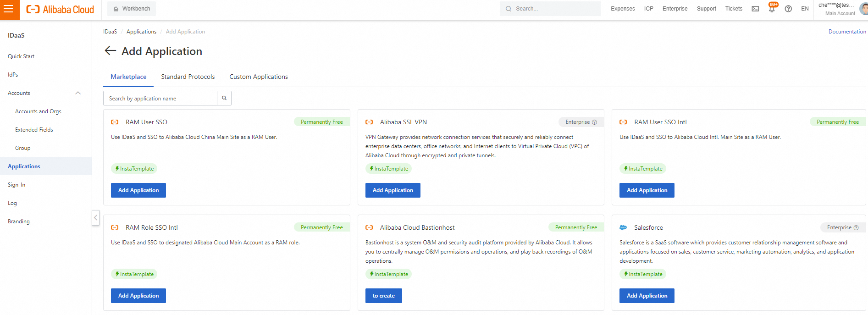Click RAM Role SSO Intl app icon
Image resolution: width=868 pixels, height=315 pixels.
(x=115, y=227)
